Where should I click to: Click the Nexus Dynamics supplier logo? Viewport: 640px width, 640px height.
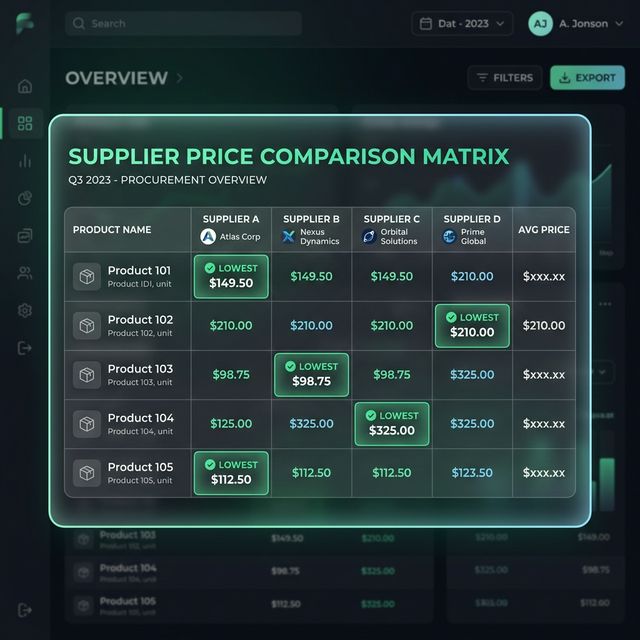pyautogui.click(x=289, y=237)
